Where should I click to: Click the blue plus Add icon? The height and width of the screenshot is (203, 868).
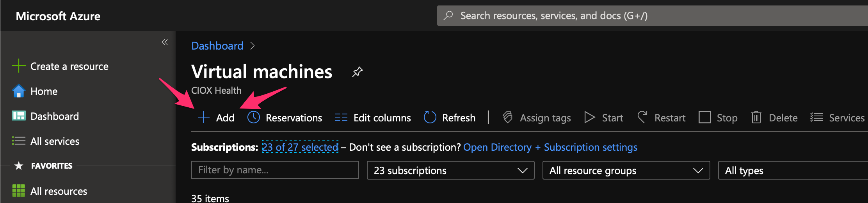tap(203, 118)
